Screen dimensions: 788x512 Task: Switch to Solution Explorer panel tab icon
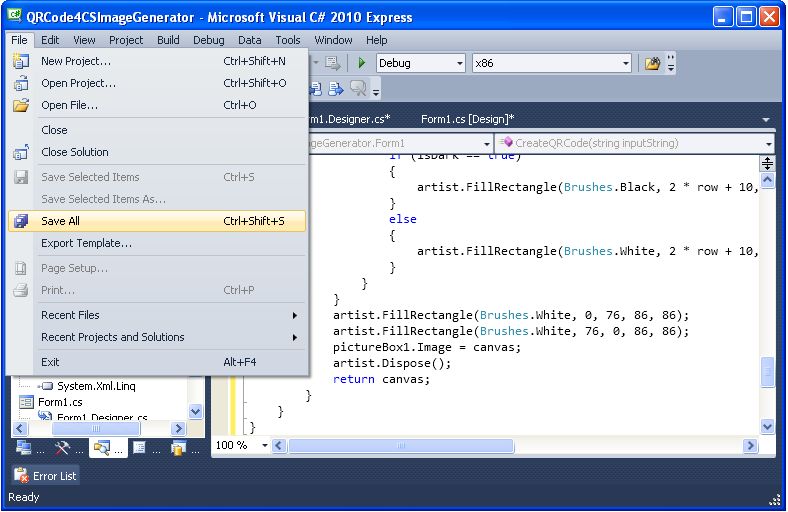click(x=101, y=448)
